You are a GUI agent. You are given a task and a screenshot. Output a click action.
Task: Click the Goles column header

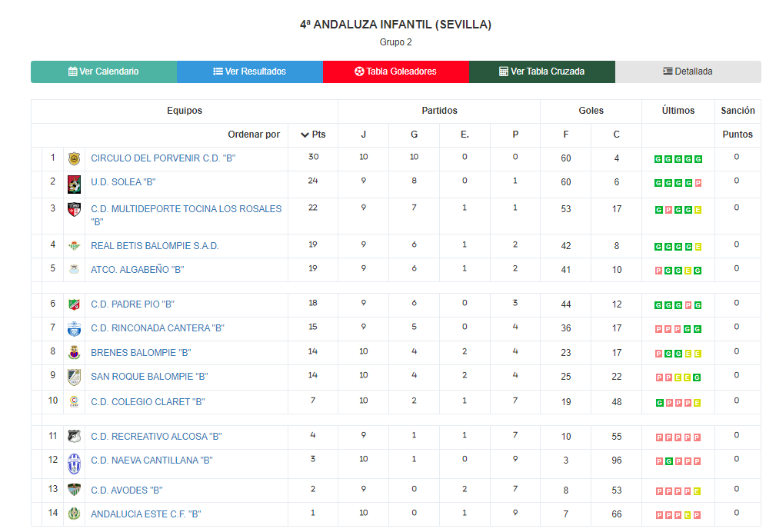[x=591, y=111]
